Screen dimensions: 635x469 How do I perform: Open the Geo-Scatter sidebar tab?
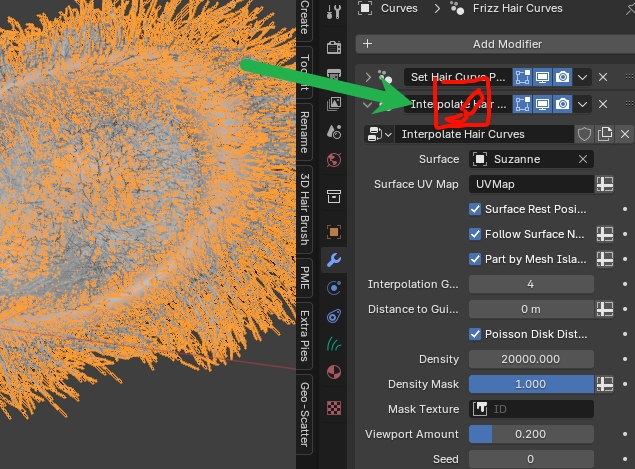tap(305, 415)
